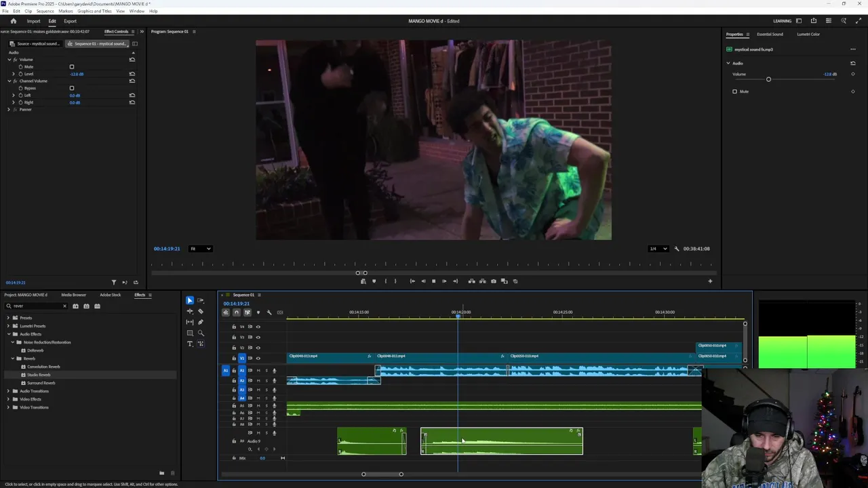
Task: Mute audio track A1
Action: click(258, 371)
